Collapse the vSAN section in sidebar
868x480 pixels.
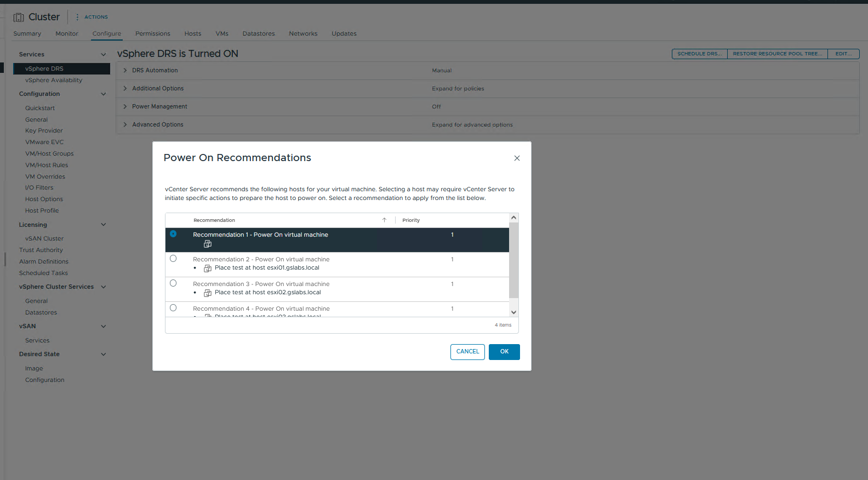pos(104,326)
